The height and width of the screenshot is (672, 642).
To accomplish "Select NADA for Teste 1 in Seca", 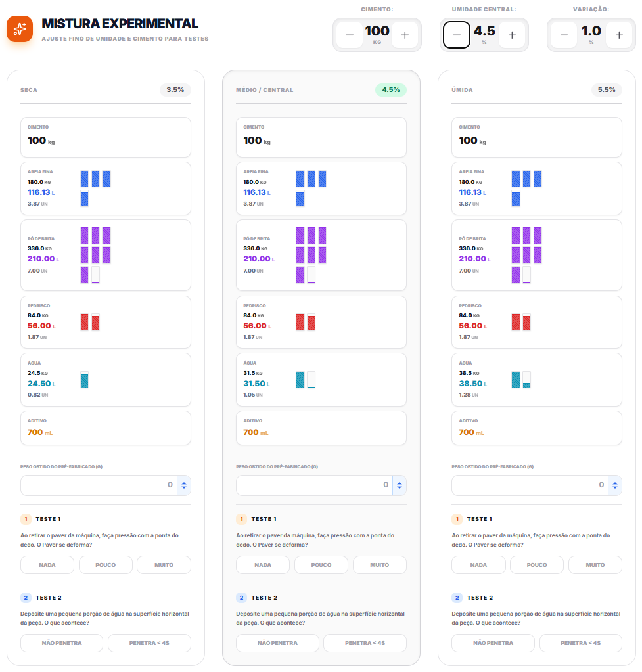I will click(x=47, y=565).
